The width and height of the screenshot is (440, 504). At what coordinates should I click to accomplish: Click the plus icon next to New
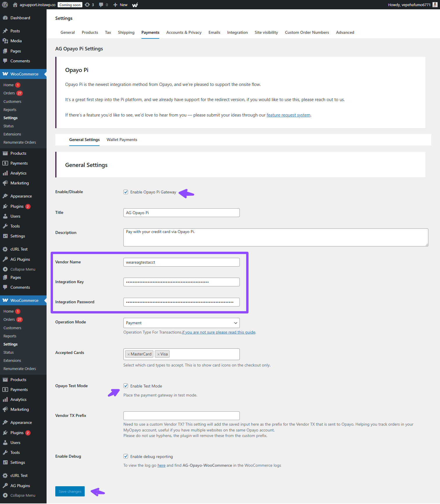115,5
